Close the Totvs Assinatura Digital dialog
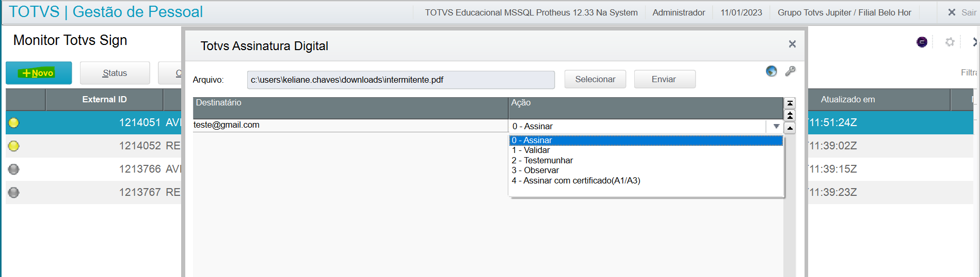The width and height of the screenshot is (980, 277). pyautogui.click(x=792, y=44)
